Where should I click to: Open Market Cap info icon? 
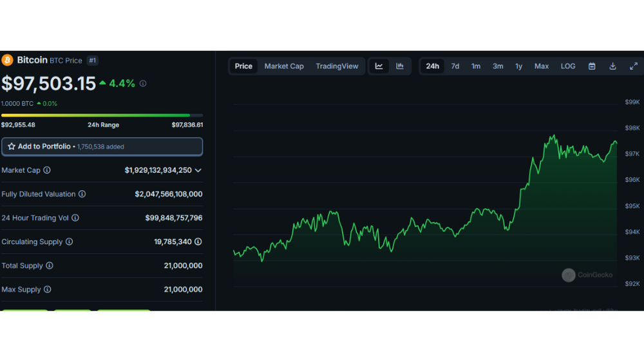[47, 170]
